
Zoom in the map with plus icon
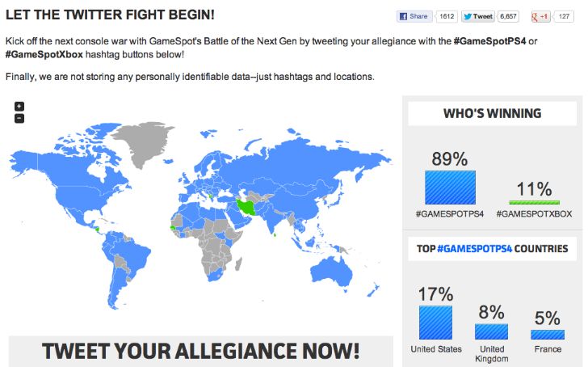(x=19, y=106)
